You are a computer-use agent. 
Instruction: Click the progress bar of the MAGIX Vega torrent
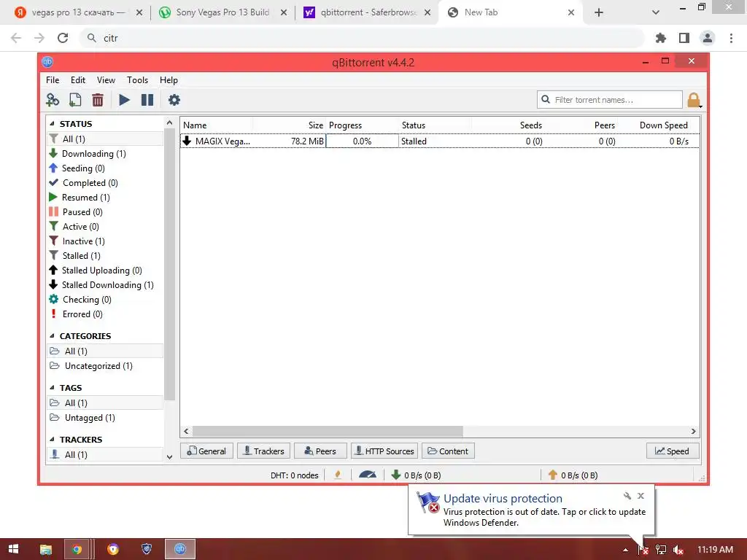coord(362,141)
